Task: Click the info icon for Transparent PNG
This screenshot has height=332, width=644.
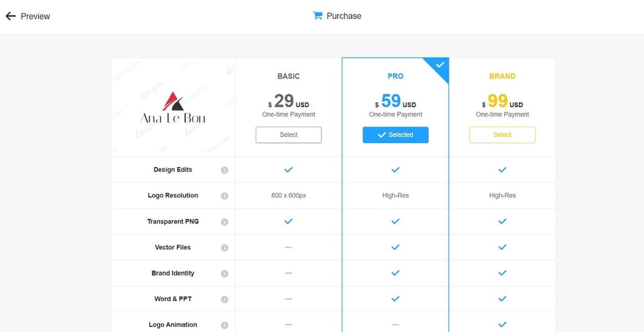Action: tap(225, 222)
